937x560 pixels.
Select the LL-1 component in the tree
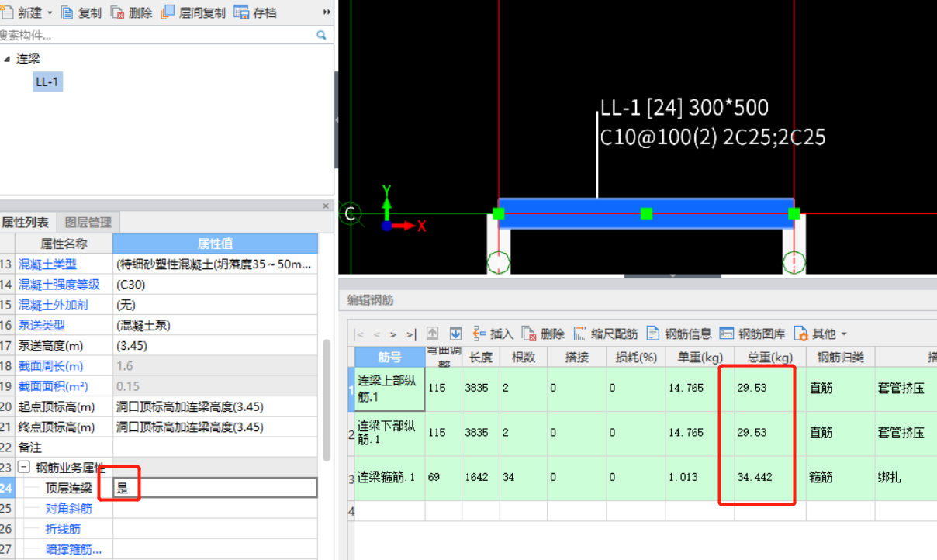click(x=47, y=81)
